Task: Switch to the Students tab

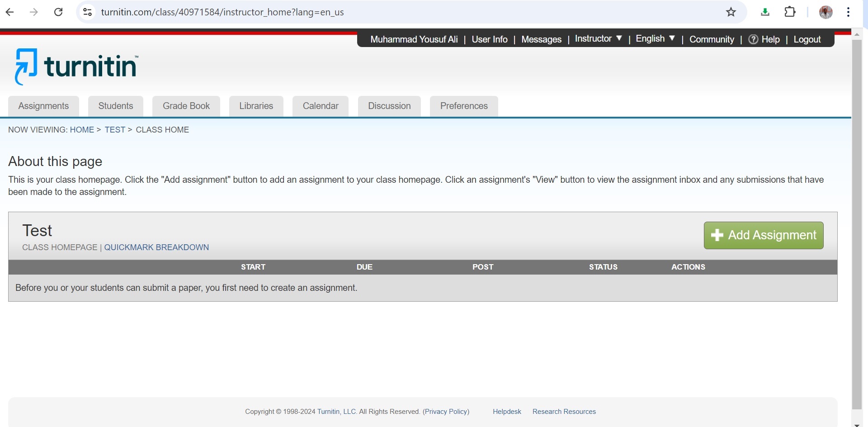Action: [x=116, y=106]
